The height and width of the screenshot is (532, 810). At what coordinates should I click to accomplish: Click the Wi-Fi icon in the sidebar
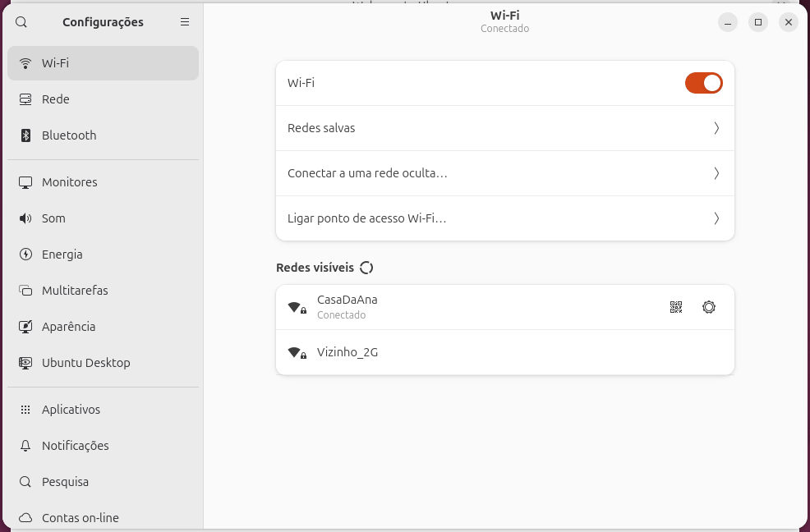pyautogui.click(x=25, y=63)
